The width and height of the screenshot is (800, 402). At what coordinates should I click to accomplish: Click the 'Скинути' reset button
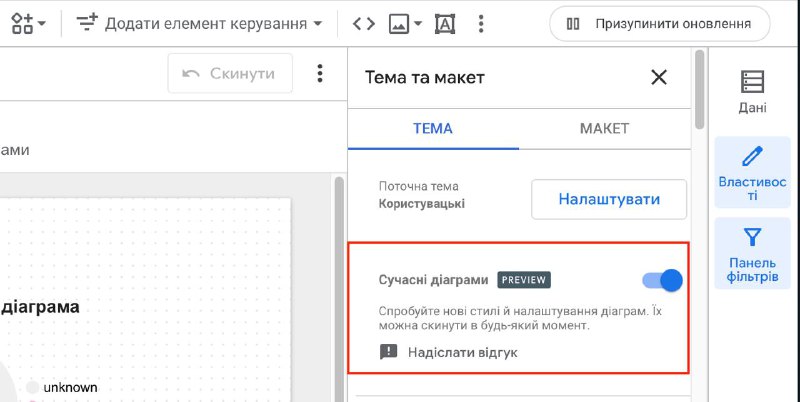pos(230,73)
